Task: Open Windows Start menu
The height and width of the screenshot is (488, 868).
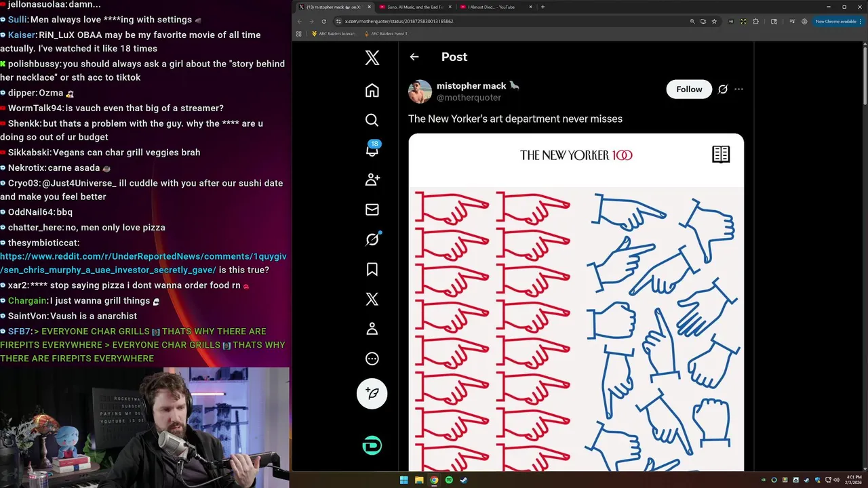Action: coord(404,480)
